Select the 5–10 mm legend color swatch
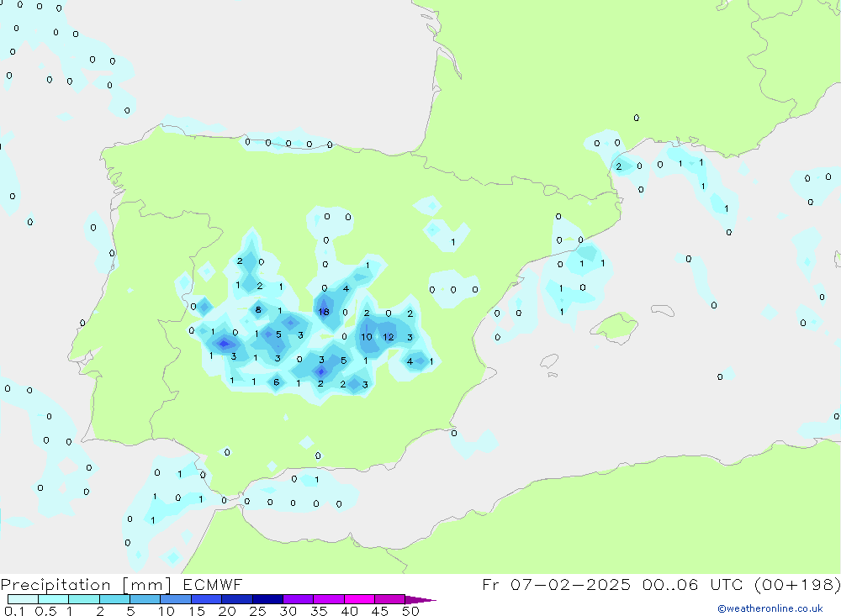Viewport: 841px width, 616px height. tap(145, 599)
